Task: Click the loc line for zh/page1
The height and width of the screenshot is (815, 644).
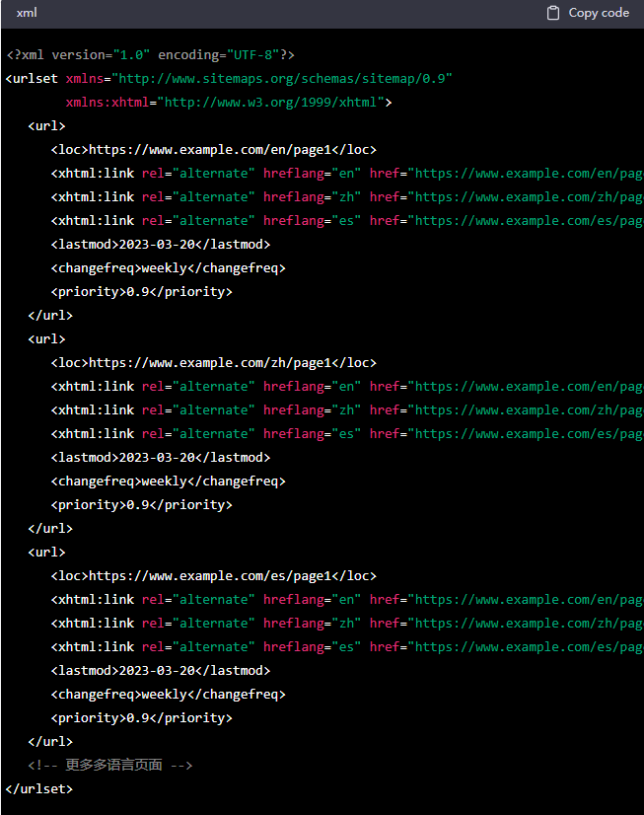Action: [x=213, y=363]
